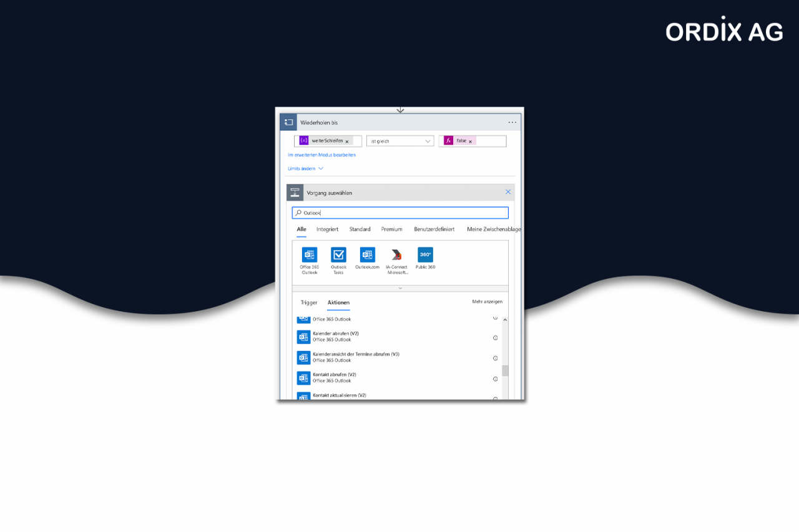799x532 pixels.
Task: Click the weiterSchleifen condition value field
Action: [x=328, y=141]
